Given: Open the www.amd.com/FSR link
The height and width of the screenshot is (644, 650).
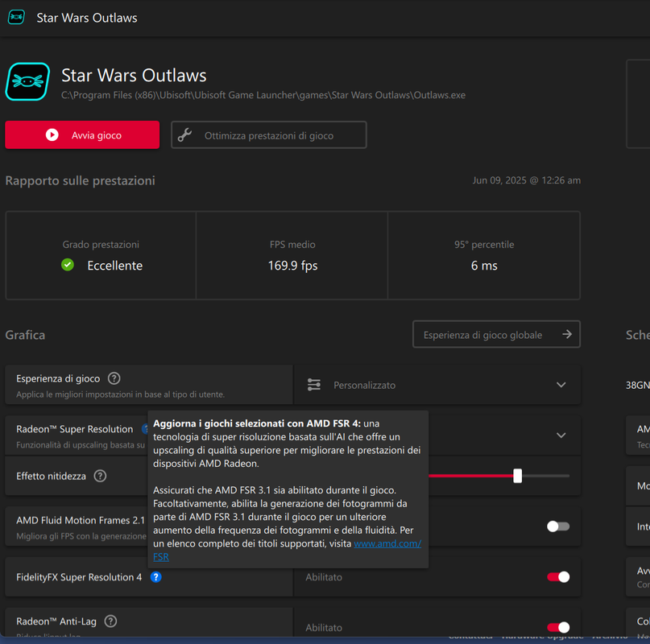Looking at the screenshot, I should [x=387, y=543].
